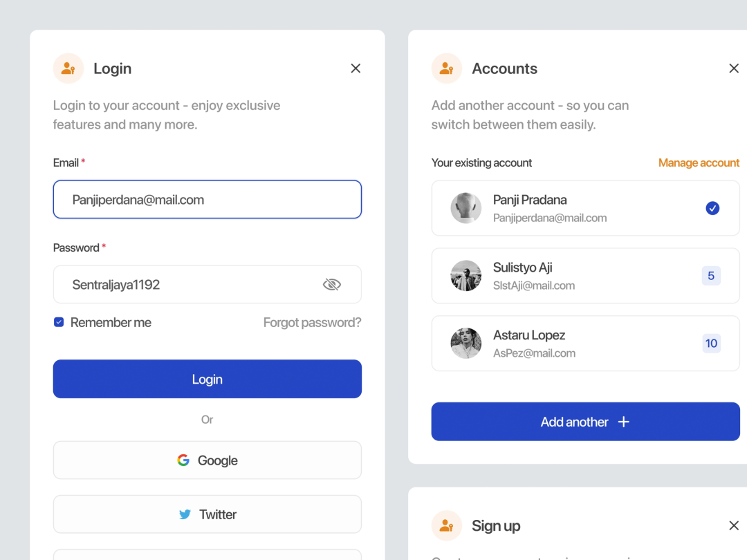Toggle password visibility eye icon

click(x=332, y=284)
